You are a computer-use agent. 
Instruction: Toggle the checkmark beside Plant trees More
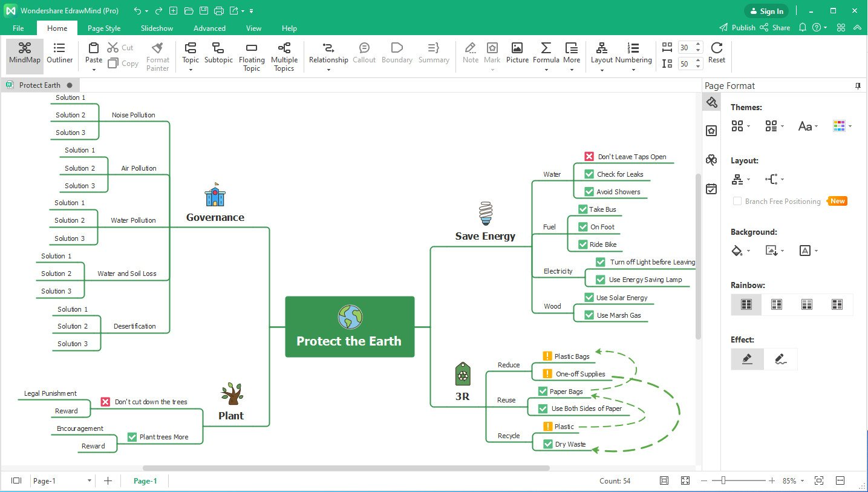pyautogui.click(x=132, y=437)
